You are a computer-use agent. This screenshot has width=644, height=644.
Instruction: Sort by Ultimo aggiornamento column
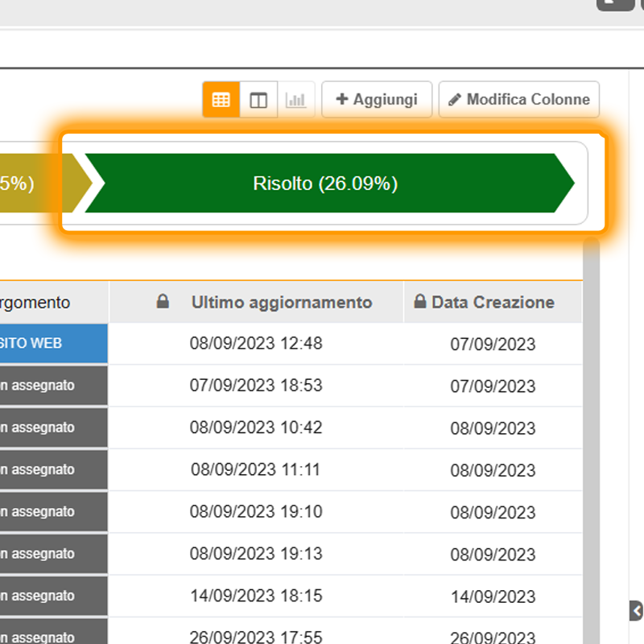[282, 303]
